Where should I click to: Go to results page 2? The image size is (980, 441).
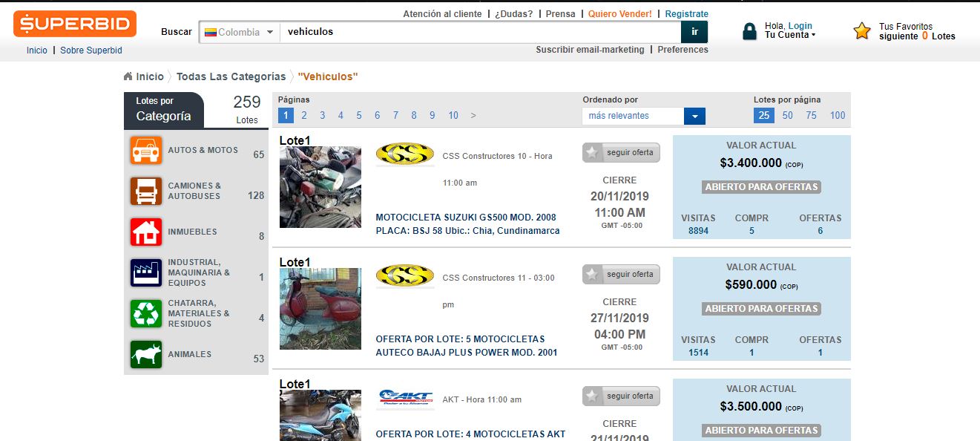point(304,115)
